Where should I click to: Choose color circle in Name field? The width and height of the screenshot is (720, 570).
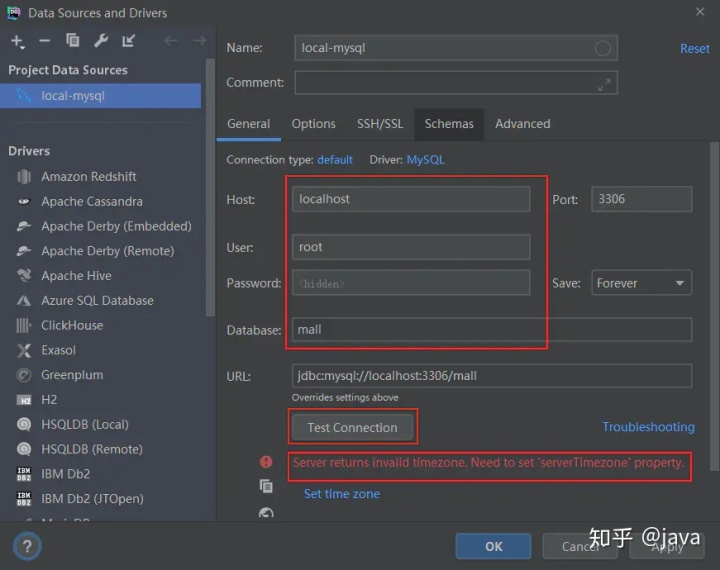[x=602, y=48]
